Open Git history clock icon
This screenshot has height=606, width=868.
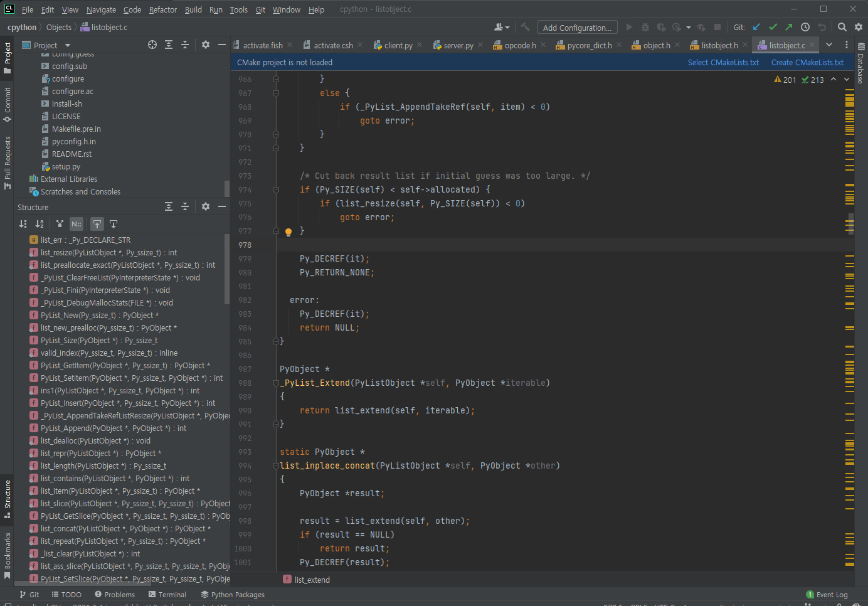805,27
